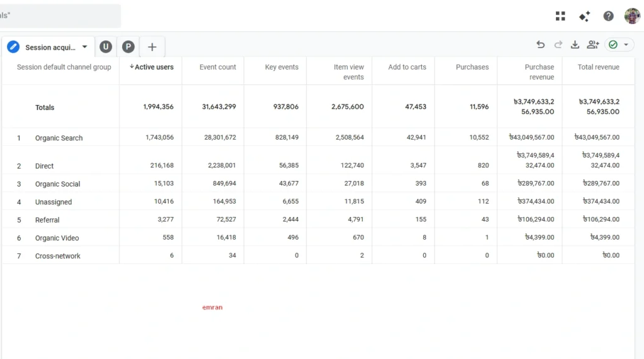Click the Event count column header

pyautogui.click(x=218, y=67)
